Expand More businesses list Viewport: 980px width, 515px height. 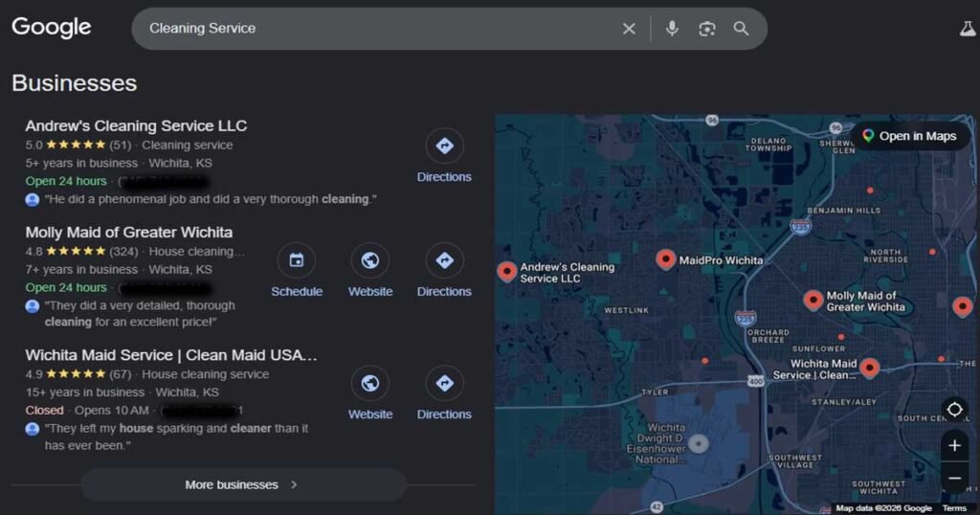243,484
